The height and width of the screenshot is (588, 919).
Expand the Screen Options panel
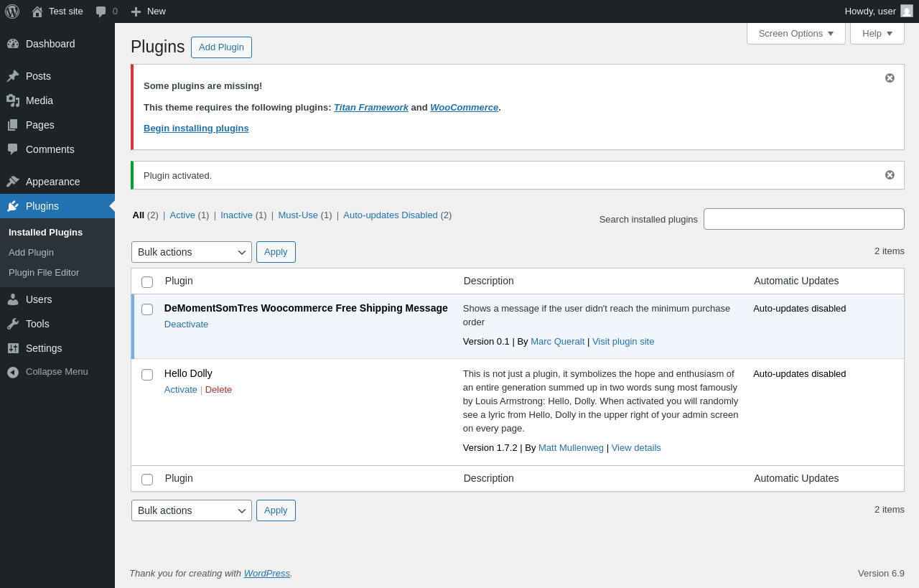[796, 33]
